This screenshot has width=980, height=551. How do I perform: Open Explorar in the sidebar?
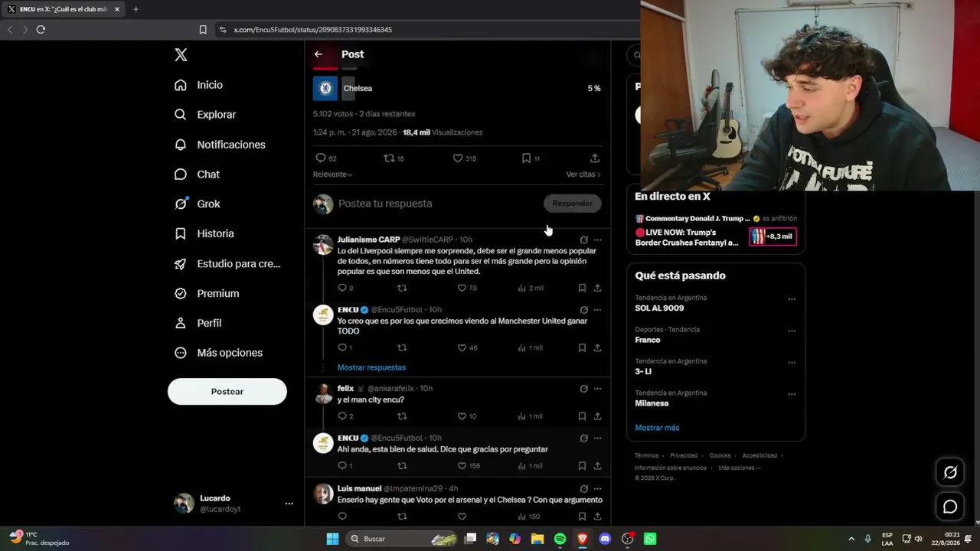pyautogui.click(x=205, y=115)
